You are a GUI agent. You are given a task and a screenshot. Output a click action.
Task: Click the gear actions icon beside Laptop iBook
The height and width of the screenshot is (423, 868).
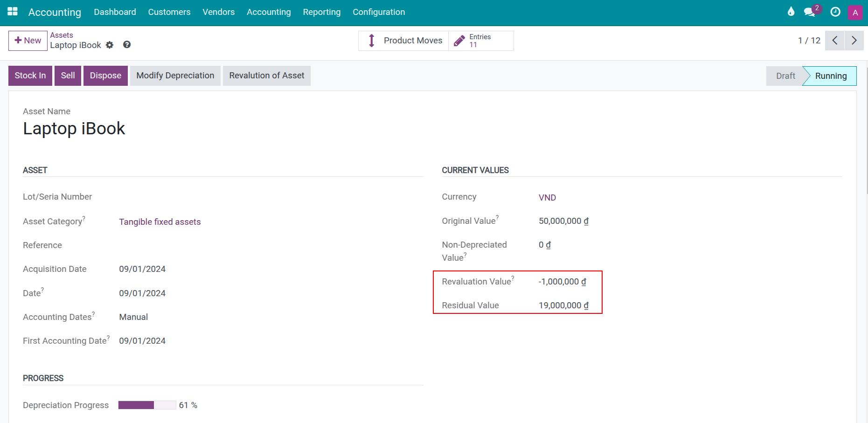point(110,45)
